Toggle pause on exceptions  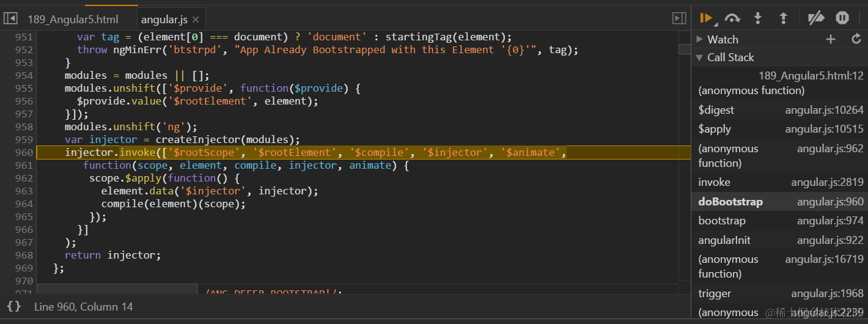pyautogui.click(x=842, y=18)
